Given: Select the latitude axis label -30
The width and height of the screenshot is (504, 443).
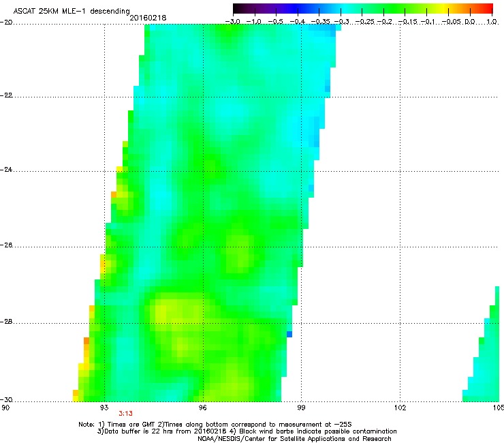Looking at the screenshot, I should [6, 400].
